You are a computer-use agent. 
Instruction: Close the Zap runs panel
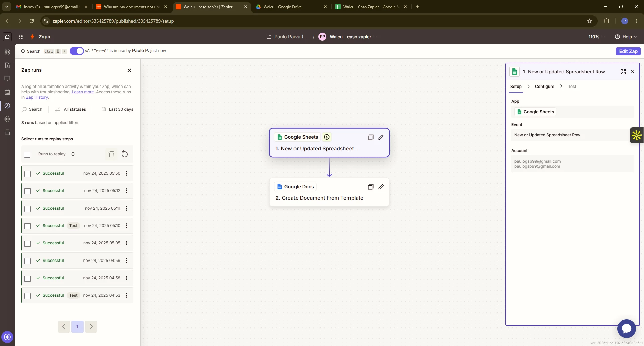pyautogui.click(x=129, y=70)
